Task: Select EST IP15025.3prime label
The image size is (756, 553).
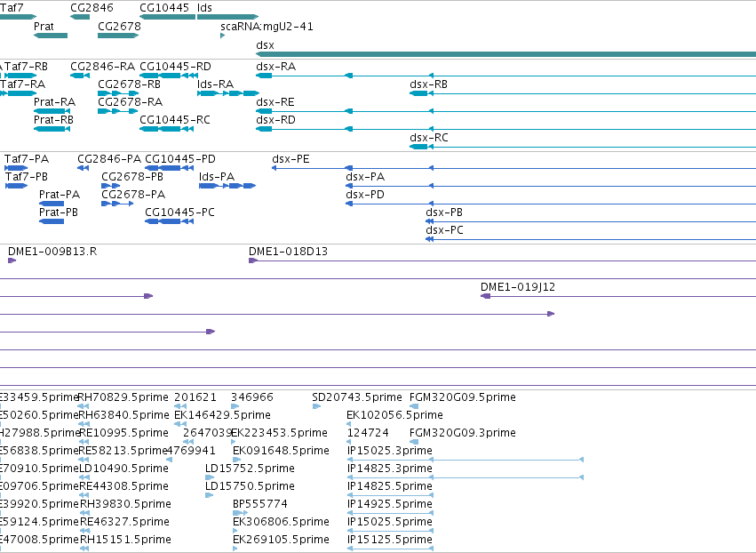Action: click(390, 451)
